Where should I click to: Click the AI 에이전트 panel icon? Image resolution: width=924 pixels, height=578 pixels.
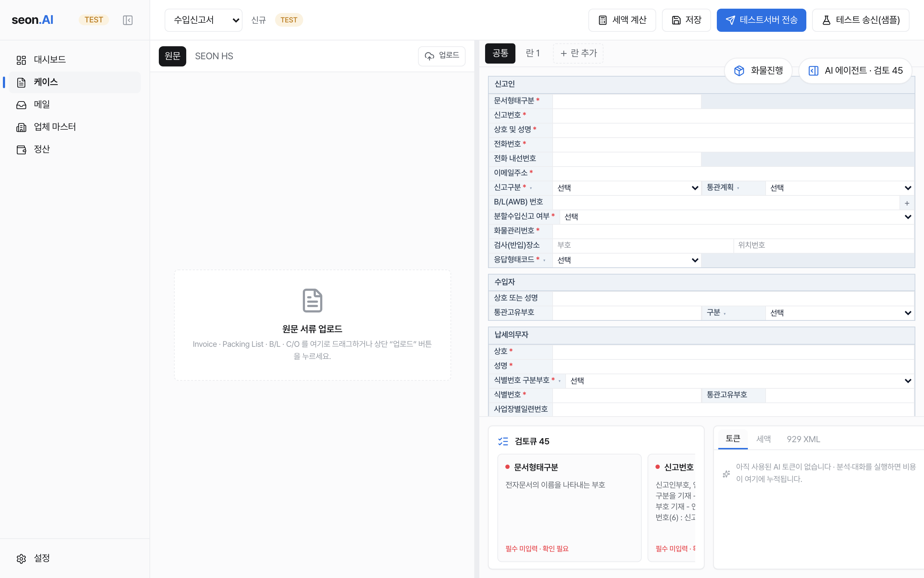813,71
